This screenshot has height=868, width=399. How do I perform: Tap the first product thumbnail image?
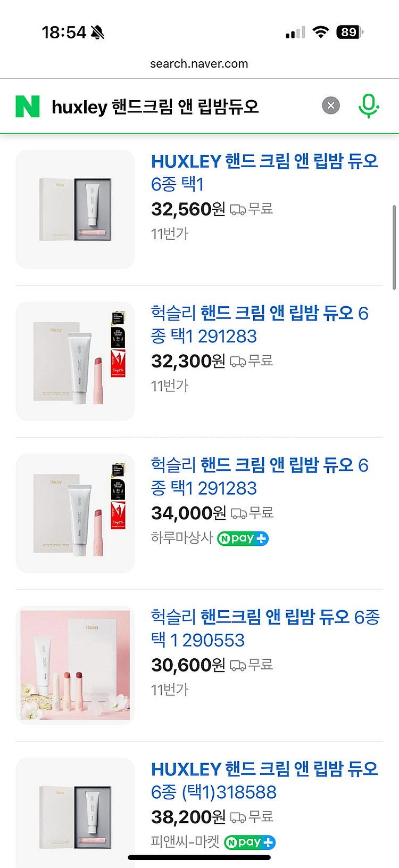tap(75, 209)
